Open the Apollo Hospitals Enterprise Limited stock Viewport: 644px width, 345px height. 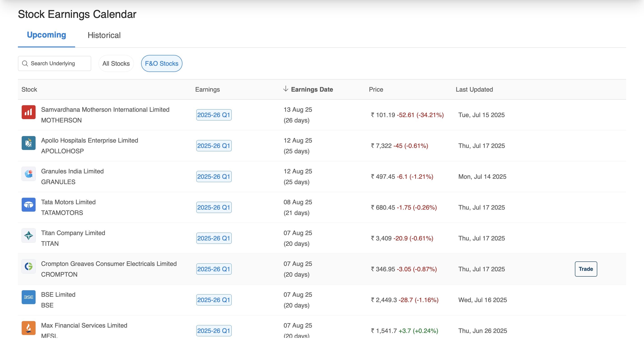click(x=89, y=140)
